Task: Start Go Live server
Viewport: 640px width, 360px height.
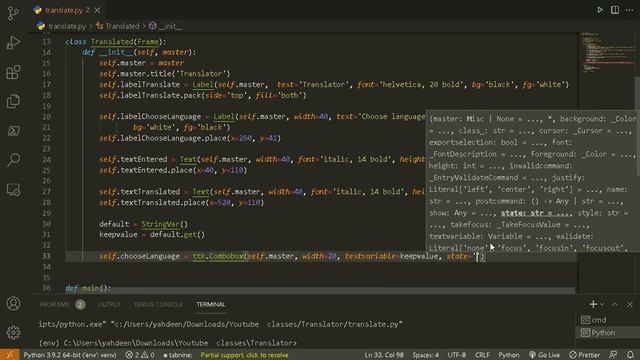Action: click(544, 355)
